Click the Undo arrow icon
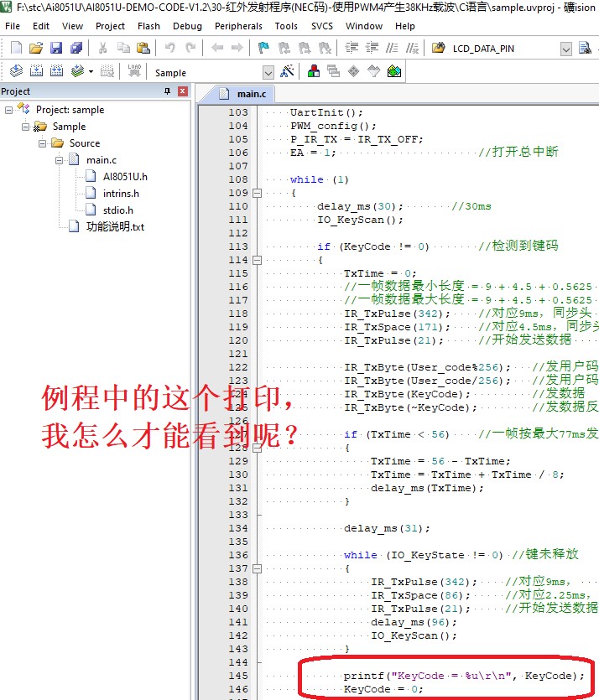599x700 pixels. [x=169, y=49]
